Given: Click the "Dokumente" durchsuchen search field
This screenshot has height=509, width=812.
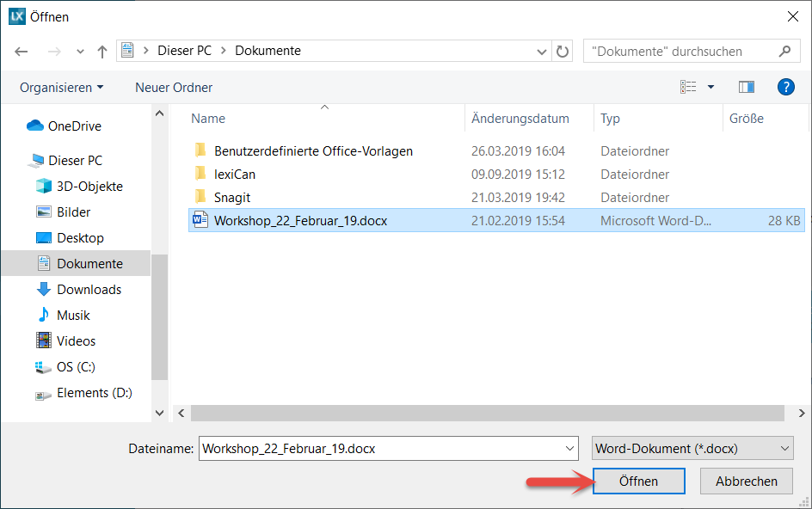Looking at the screenshot, I should (x=680, y=52).
